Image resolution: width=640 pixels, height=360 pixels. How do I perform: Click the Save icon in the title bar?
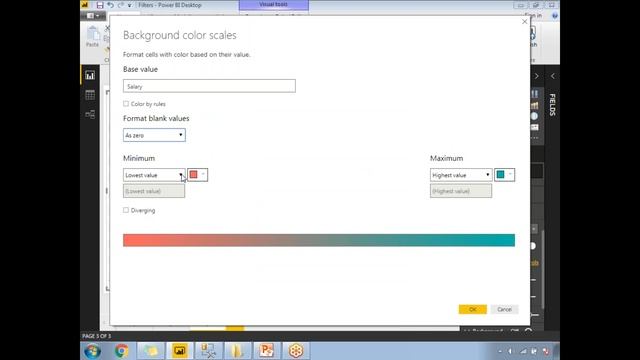[100, 5]
